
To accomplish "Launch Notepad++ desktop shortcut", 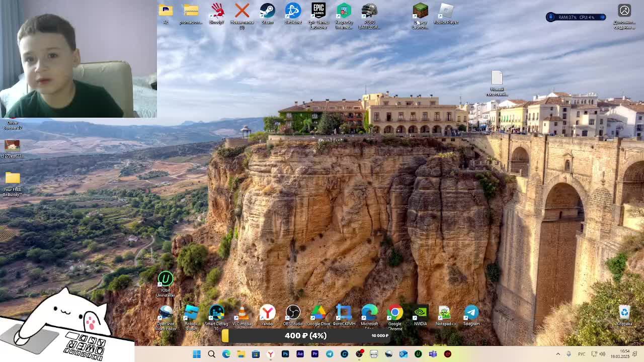I will [445, 316].
